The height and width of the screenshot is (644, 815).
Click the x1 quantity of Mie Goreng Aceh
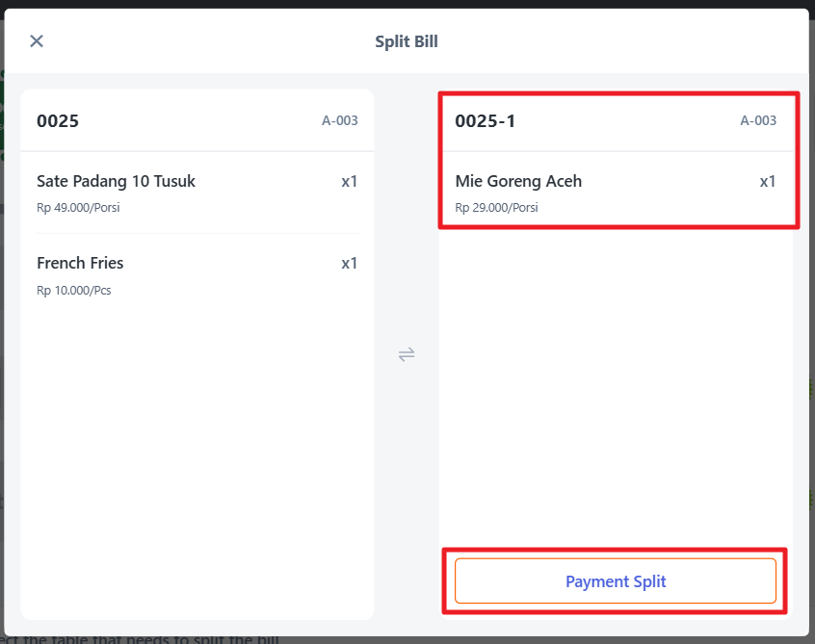pyautogui.click(x=768, y=182)
